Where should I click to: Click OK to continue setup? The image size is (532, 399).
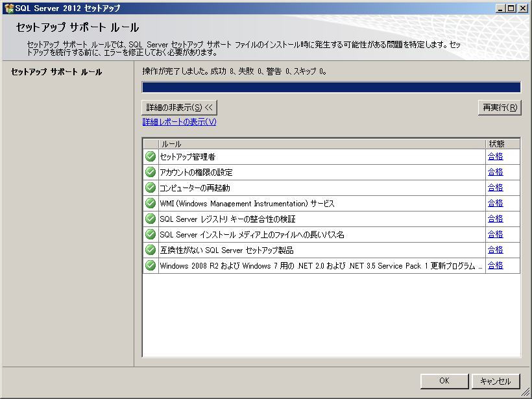point(444,381)
